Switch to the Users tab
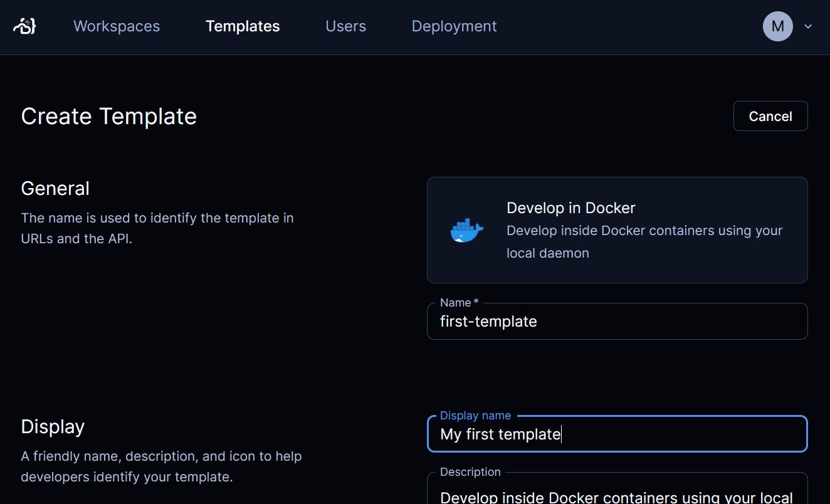Image resolution: width=830 pixels, height=504 pixels. (346, 26)
